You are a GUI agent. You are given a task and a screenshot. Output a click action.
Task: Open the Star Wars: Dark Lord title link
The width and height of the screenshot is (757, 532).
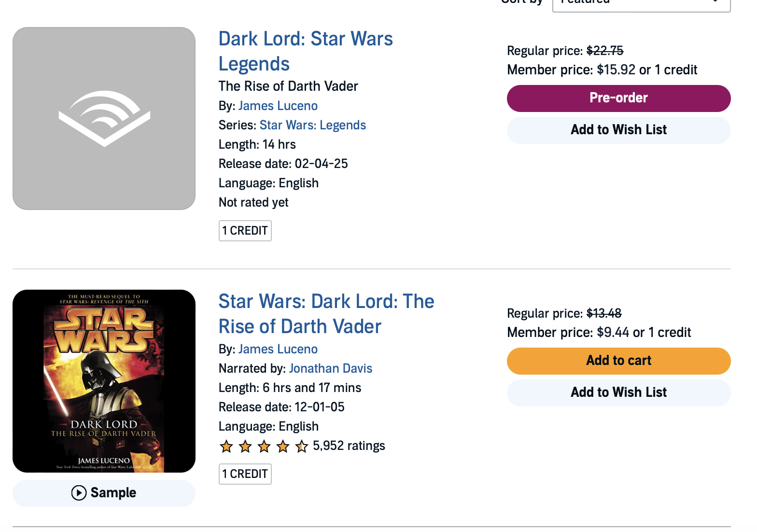pyautogui.click(x=326, y=314)
